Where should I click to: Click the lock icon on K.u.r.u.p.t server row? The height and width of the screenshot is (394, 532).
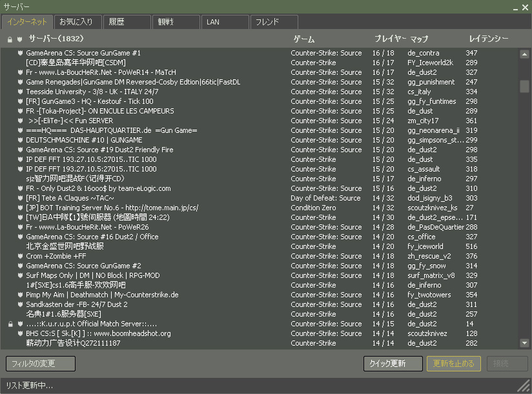click(10, 324)
